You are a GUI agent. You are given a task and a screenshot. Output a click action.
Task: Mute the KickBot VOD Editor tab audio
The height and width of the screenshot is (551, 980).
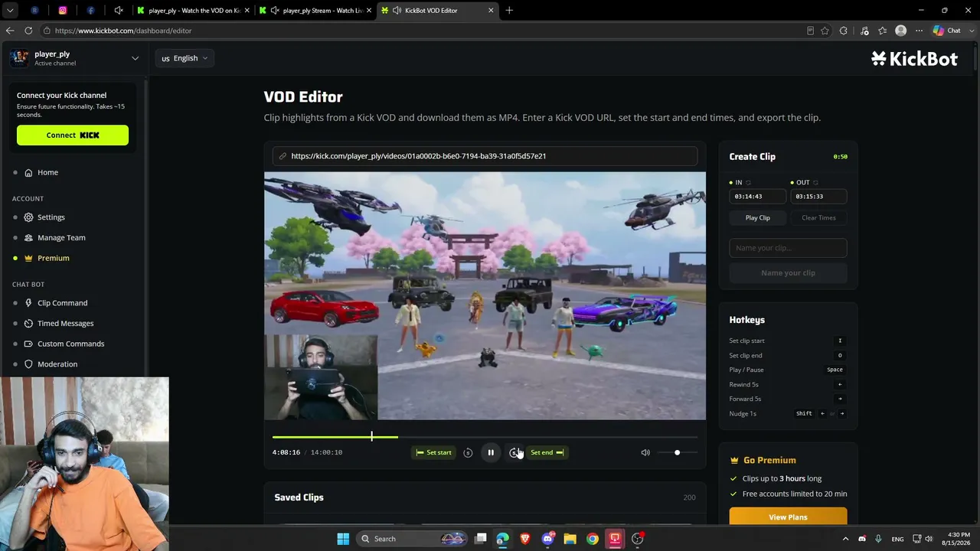coord(397,11)
